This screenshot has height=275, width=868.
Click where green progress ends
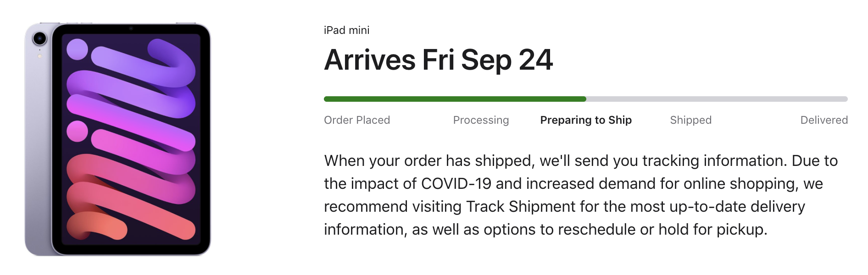point(585,99)
